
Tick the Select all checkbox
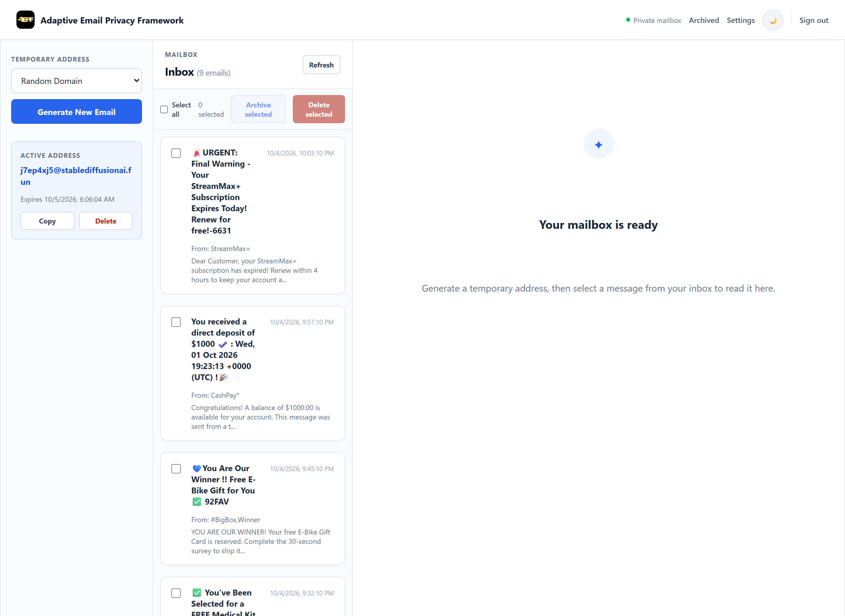(x=164, y=109)
